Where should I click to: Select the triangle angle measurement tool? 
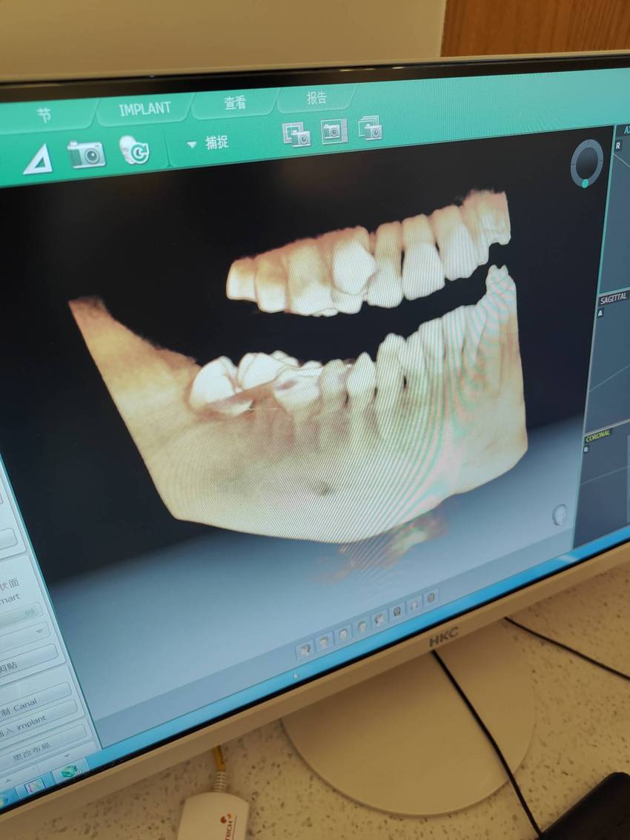(x=38, y=160)
